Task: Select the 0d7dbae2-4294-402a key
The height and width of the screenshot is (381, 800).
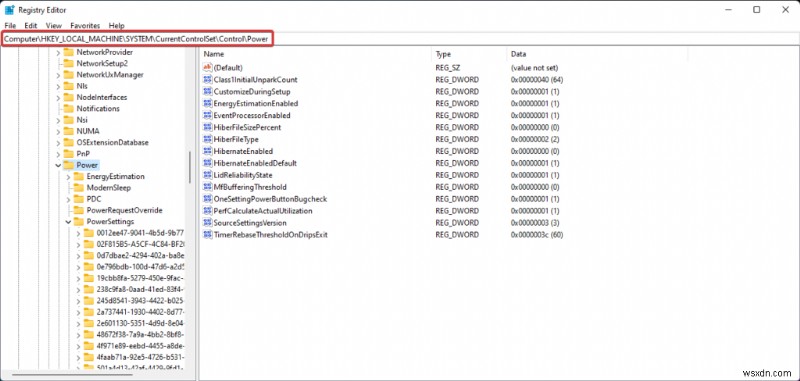Action: point(140,256)
